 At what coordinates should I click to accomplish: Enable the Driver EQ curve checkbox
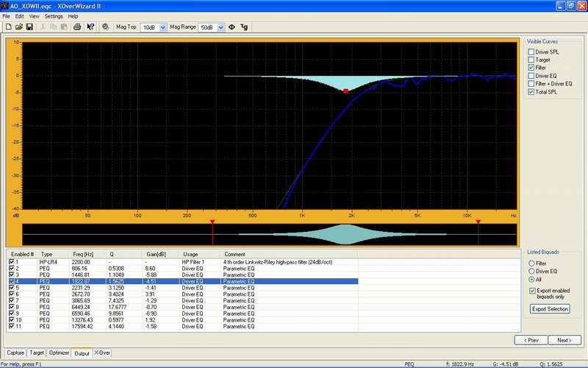pyautogui.click(x=531, y=76)
